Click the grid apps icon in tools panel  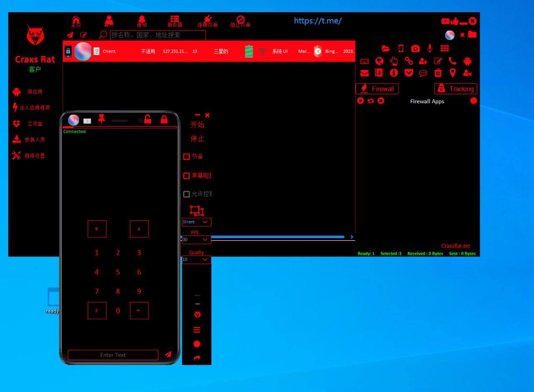[445, 48]
